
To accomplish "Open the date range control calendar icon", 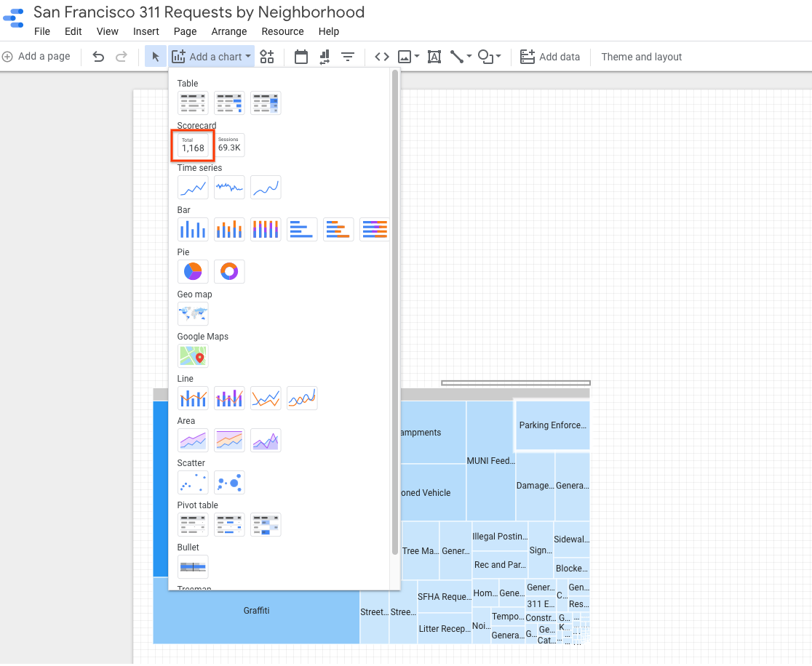I will [x=301, y=57].
